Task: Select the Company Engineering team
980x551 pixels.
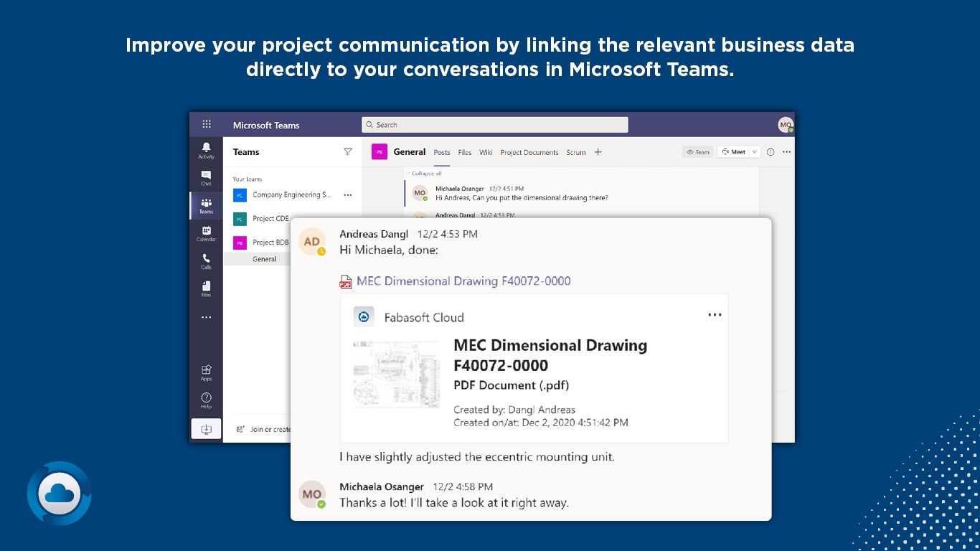Action: tap(292, 194)
